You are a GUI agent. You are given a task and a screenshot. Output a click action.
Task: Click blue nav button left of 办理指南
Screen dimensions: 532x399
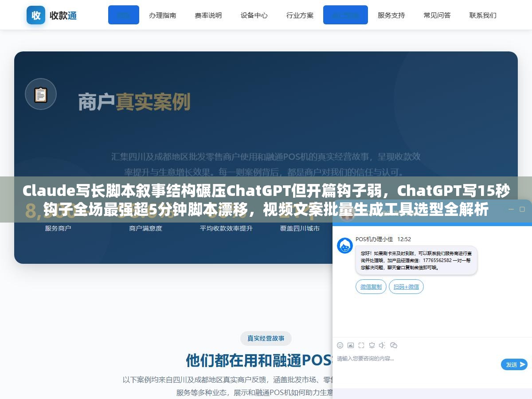(124, 15)
